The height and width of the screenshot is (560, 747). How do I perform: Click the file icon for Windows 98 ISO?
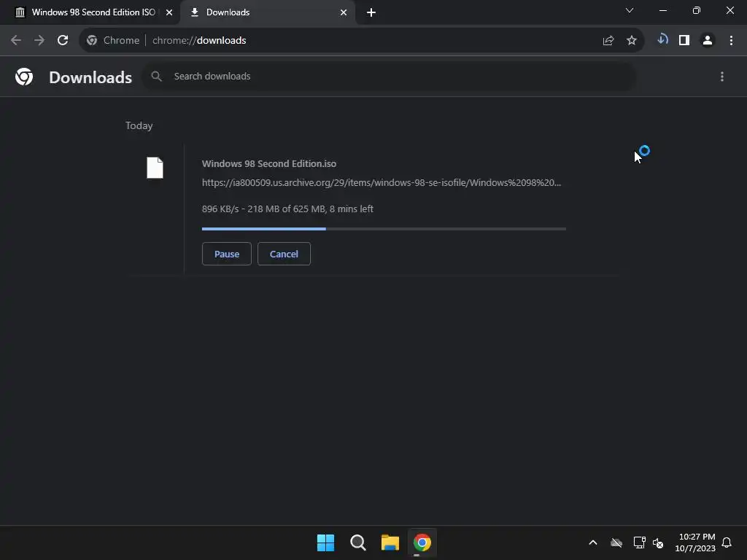pyautogui.click(x=155, y=168)
